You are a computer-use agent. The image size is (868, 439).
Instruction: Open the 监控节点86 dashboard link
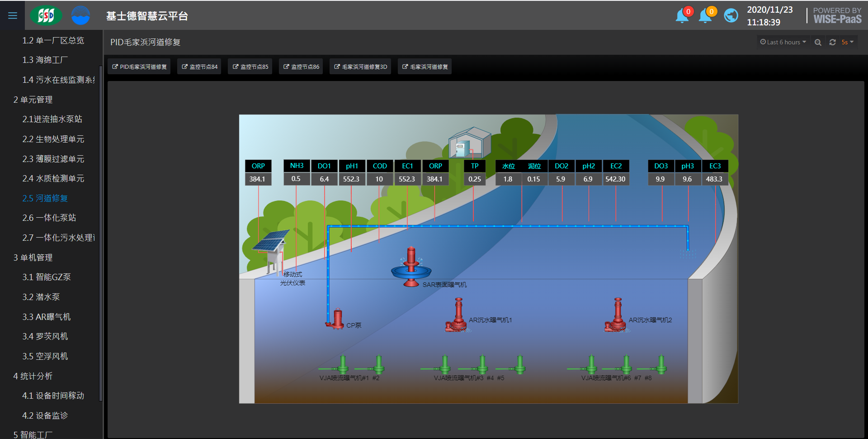pyautogui.click(x=301, y=67)
